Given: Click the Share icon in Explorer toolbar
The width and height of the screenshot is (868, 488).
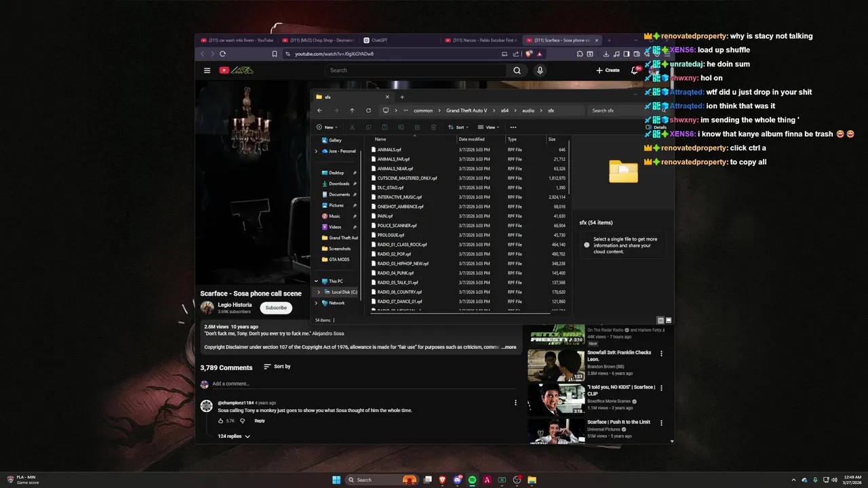Looking at the screenshot, I should point(417,127).
